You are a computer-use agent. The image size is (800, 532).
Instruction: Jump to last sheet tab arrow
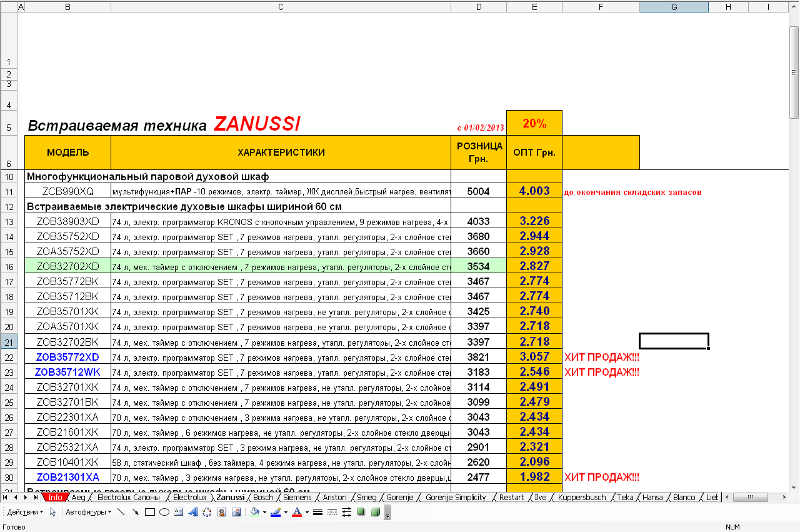click(x=36, y=498)
